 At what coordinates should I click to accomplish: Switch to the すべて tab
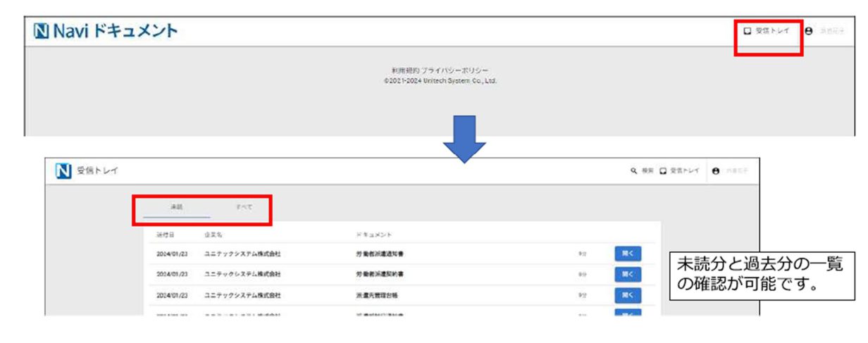pos(241,207)
